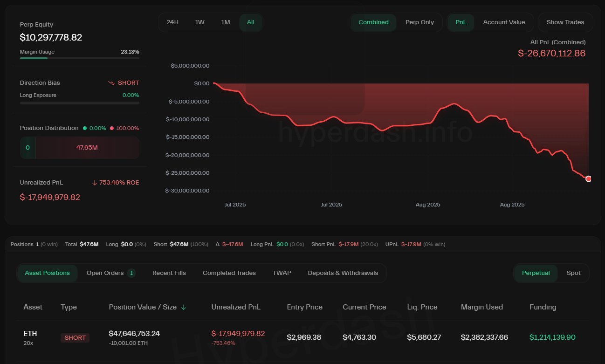This screenshot has height=364, width=605.
Task: Switch chart to Perp Only view
Action: (x=419, y=22)
